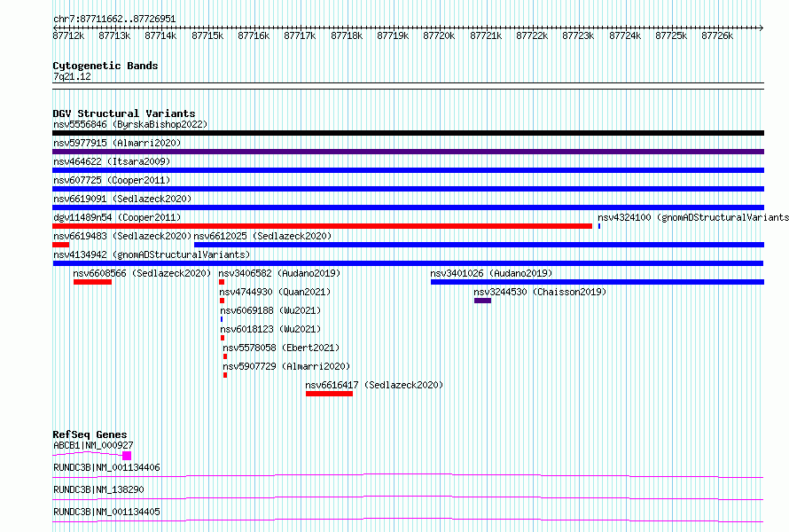This screenshot has width=789, height=532.
Task: Select the blue nsv607725 variant bar
Action: click(408, 189)
